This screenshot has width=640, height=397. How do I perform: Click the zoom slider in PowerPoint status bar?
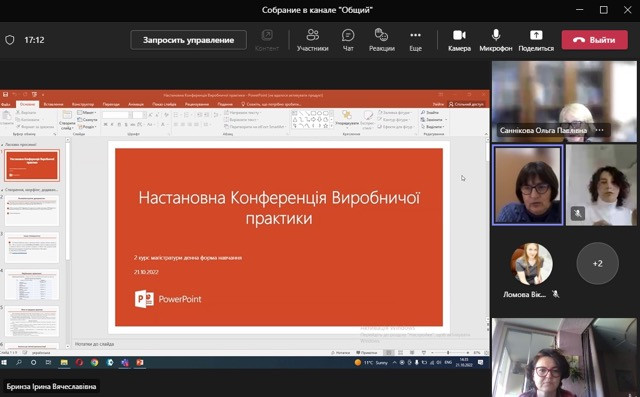point(448,352)
